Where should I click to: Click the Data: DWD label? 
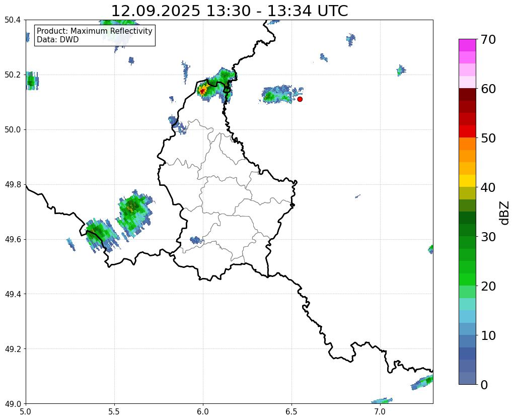pyautogui.click(x=58, y=40)
